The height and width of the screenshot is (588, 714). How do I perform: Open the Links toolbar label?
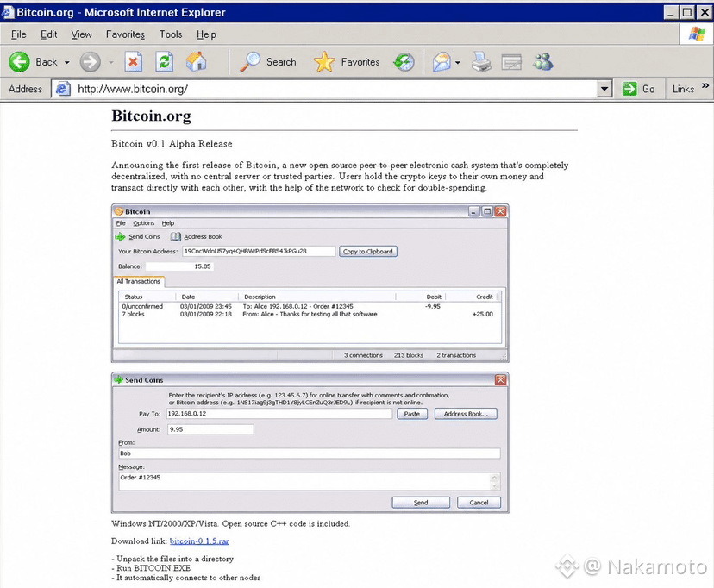point(683,89)
